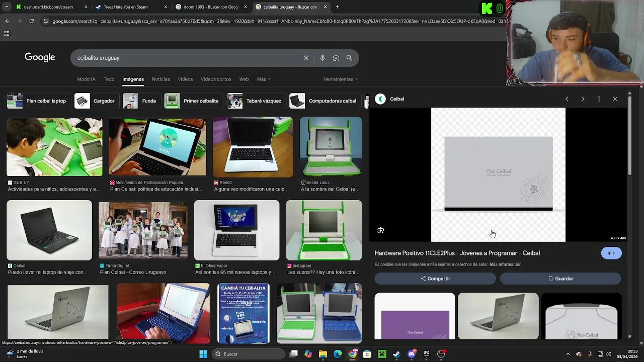644x362 pixels.
Task: Open Microsoft Store from taskbar
Action: [x=367, y=354]
